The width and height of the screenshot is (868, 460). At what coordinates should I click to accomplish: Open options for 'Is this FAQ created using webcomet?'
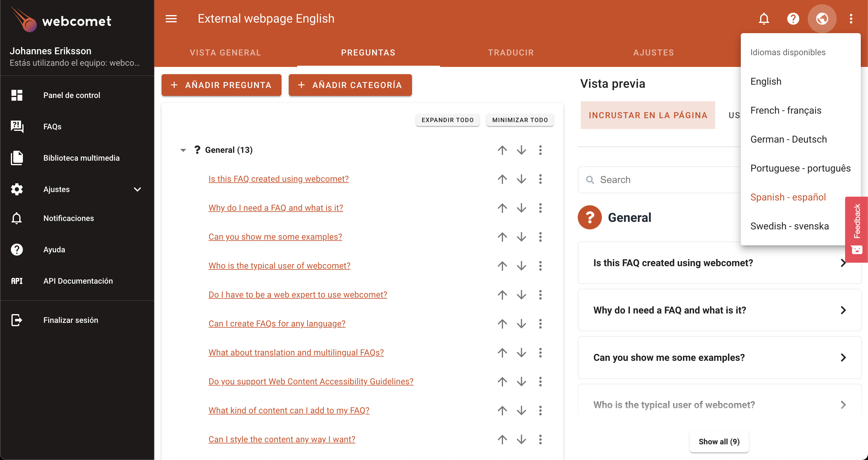click(540, 179)
